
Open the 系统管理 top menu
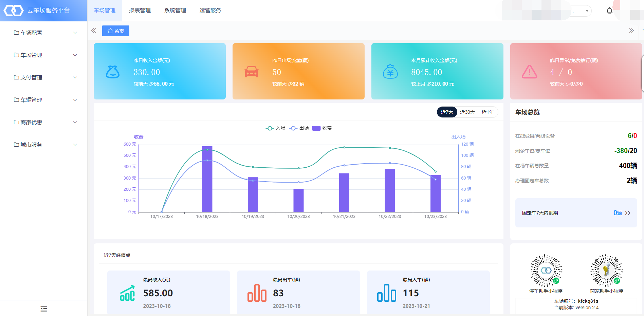pyautogui.click(x=175, y=11)
